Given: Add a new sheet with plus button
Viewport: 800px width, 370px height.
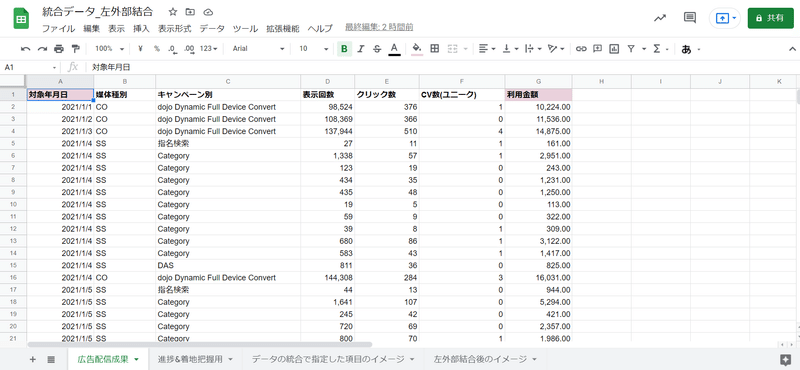Looking at the screenshot, I should [33, 359].
